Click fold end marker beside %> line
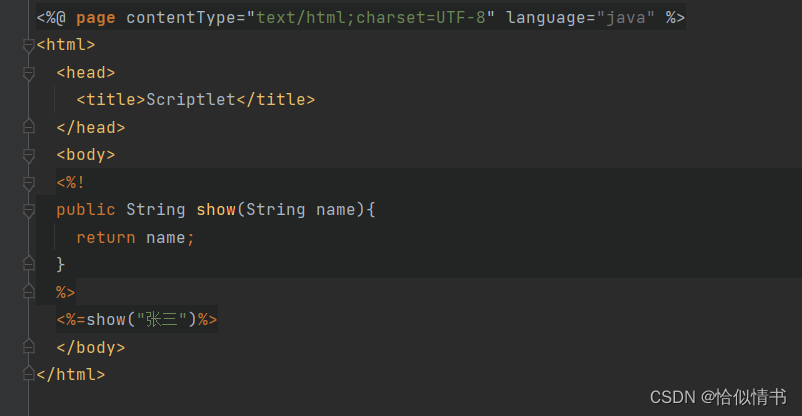Viewport: 802px width, 416px height. [29, 291]
